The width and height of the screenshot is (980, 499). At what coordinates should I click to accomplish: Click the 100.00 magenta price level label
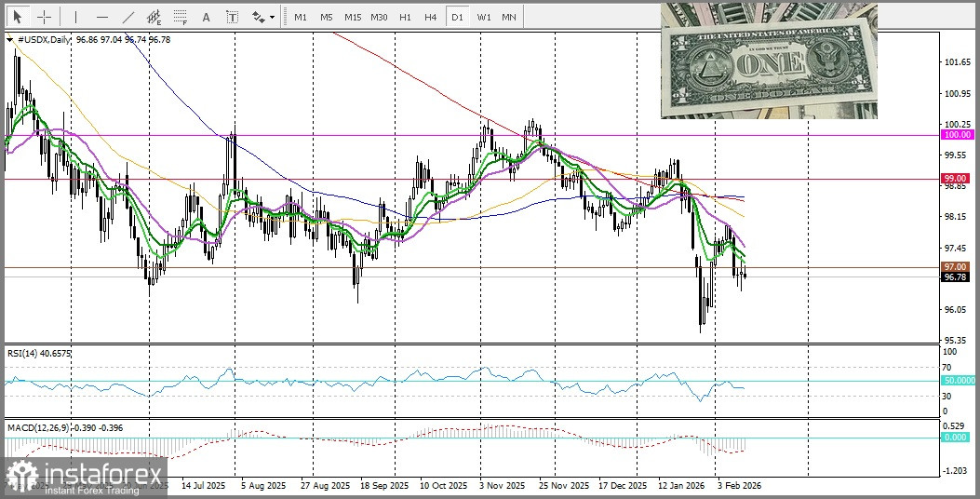pos(957,135)
